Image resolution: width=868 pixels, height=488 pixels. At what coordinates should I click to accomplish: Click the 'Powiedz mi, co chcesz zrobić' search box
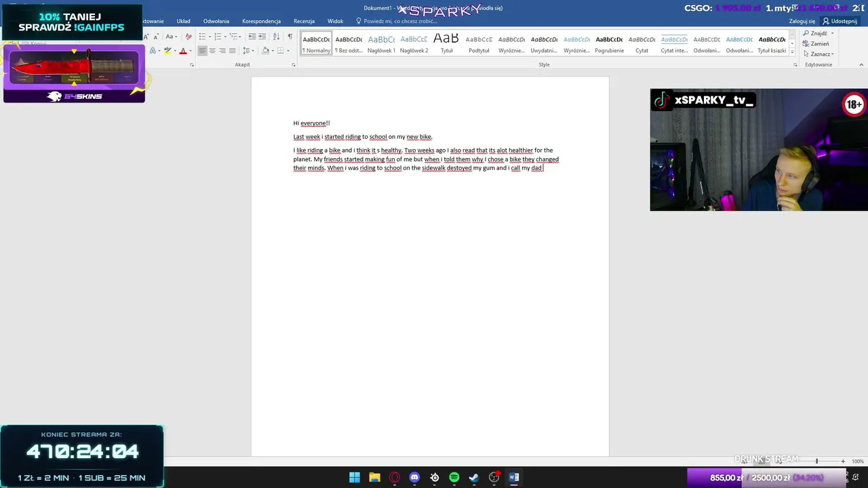pyautogui.click(x=396, y=21)
